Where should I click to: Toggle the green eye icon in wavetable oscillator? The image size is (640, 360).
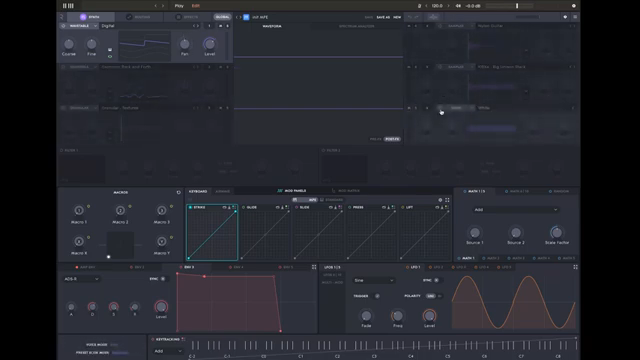pos(110,56)
